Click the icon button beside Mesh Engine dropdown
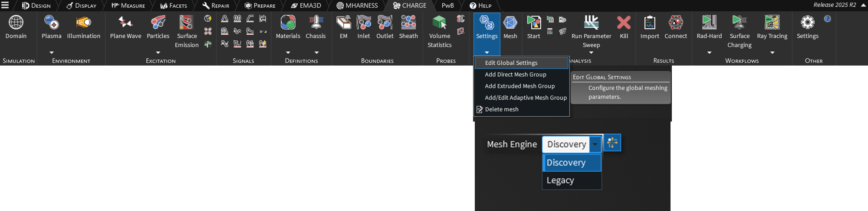868x211 pixels. pos(612,143)
